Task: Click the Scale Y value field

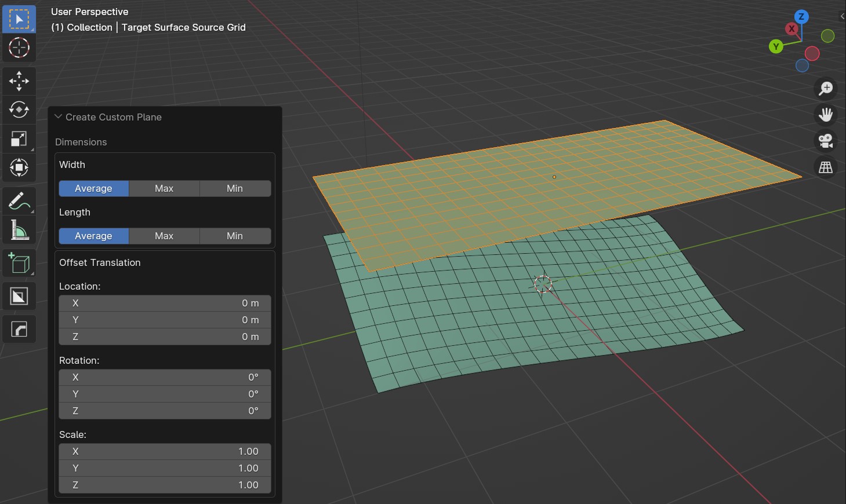Action: point(165,468)
